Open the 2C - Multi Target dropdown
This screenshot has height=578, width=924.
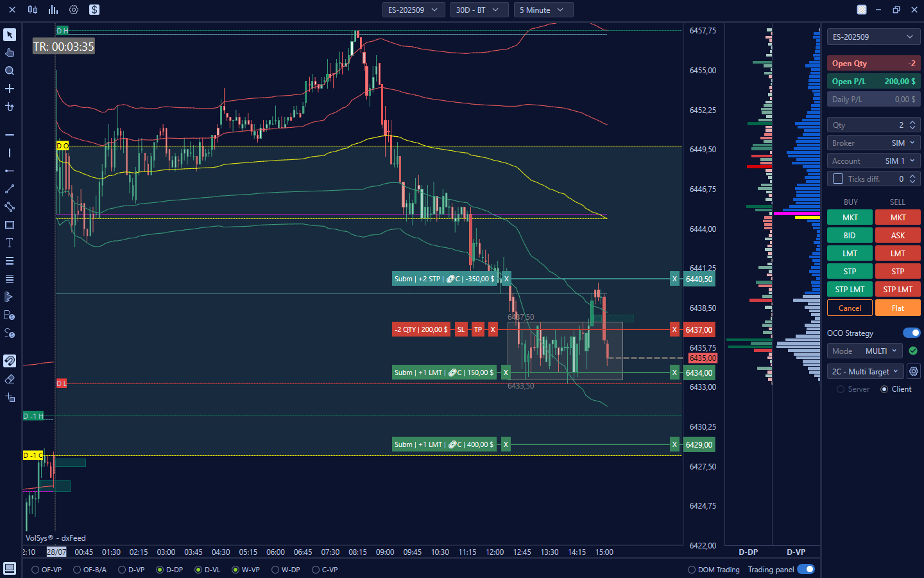865,371
